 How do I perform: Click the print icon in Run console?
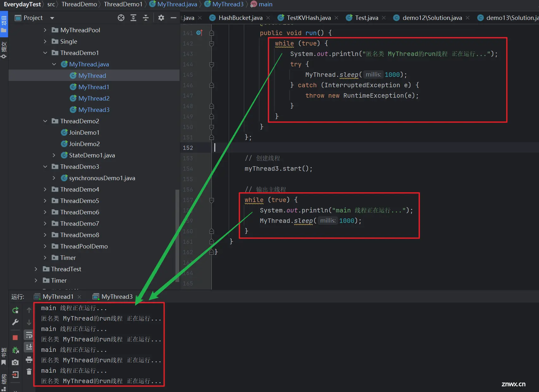click(x=29, y=360)
